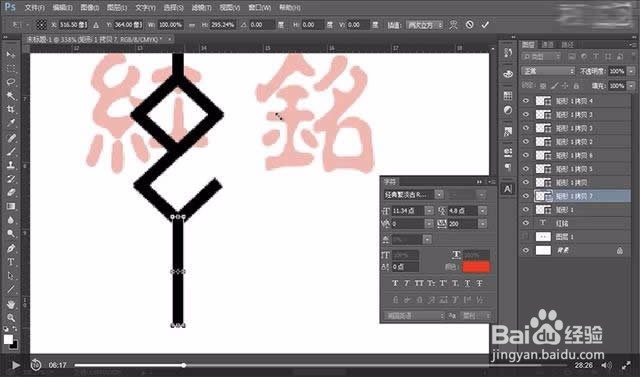Select the Rectangular Marquee tool
The height and width of the screenshot is (377, 640).
tap(11, 68)
